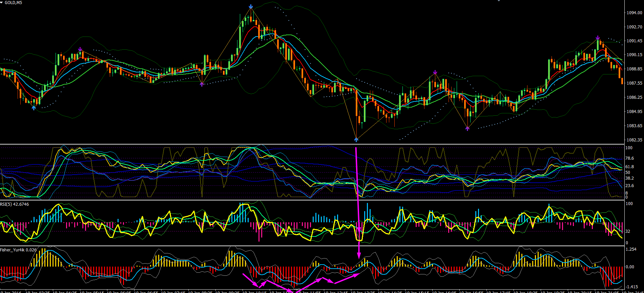644x293 pixels.
Task: Click the 1090.15 price axis label
Action: coord(634,55)
